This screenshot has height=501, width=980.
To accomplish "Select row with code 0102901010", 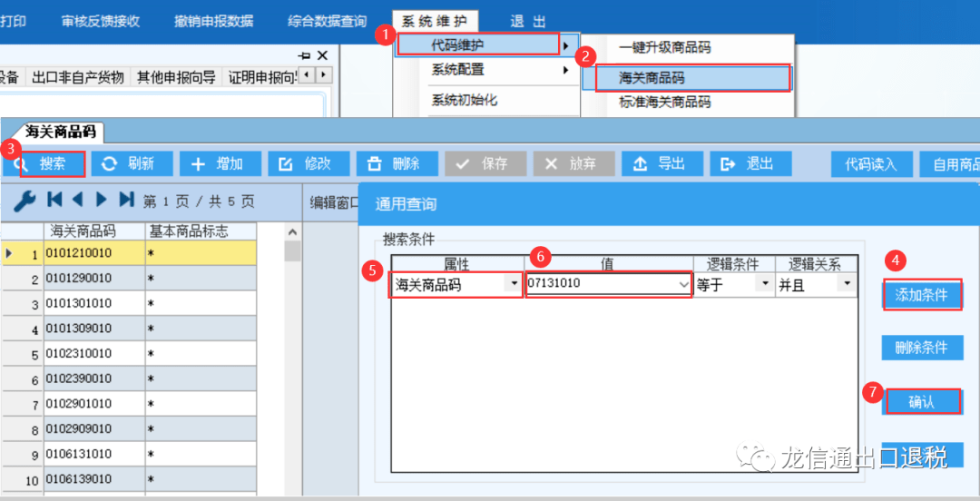I will point(128,403).
